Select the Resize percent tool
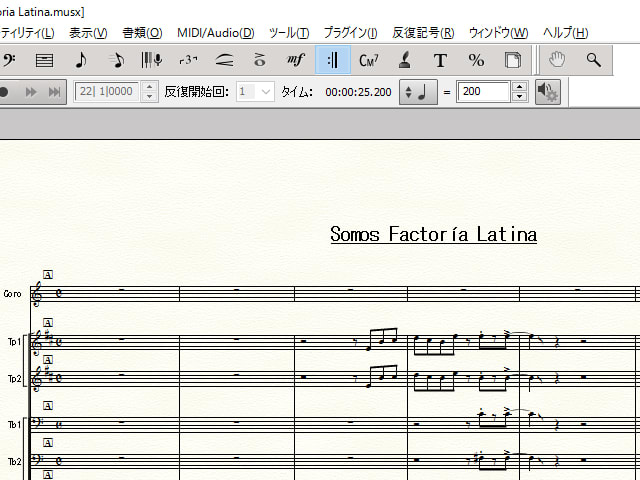 (x=476, y=60)
